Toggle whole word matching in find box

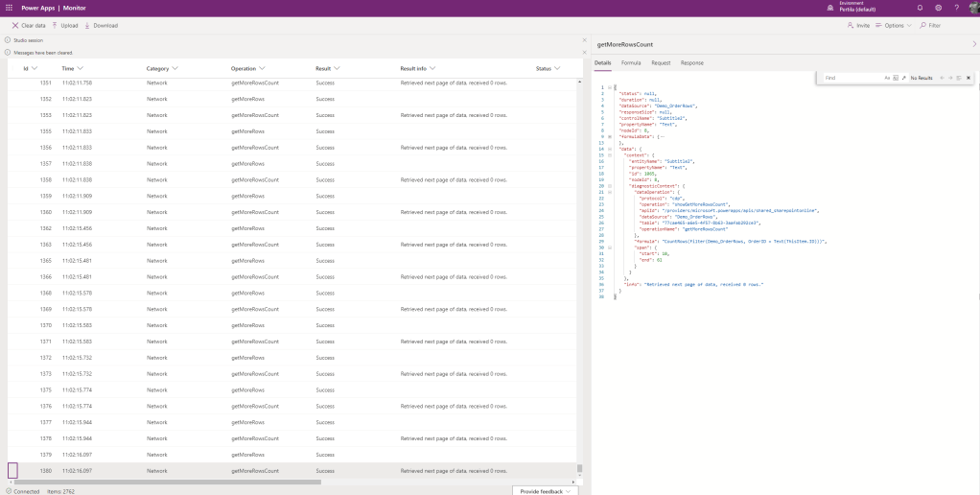pyautogui.click(x=895, y=77)
